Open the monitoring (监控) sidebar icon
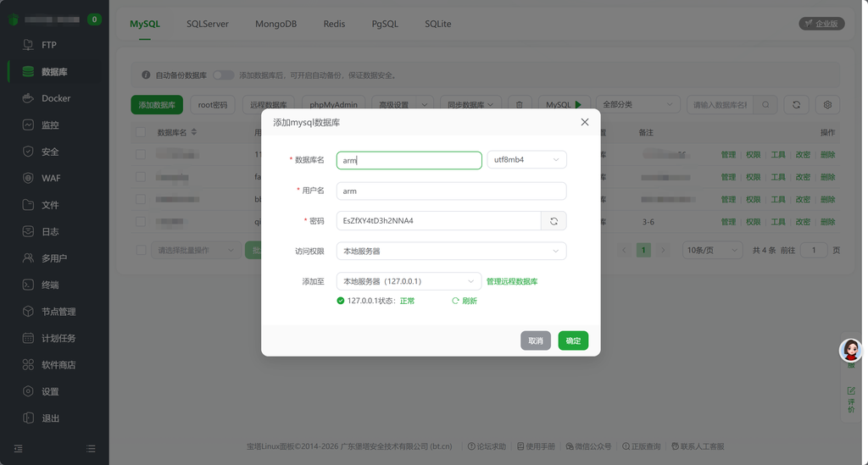This screenshot has height=465, width=868. click(28, 125)
